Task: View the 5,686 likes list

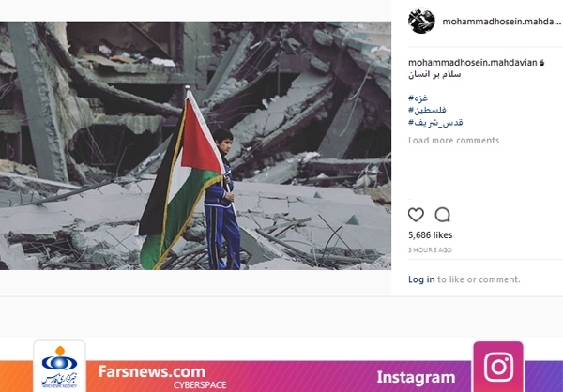Action: pyautogui.click(x=430, y=235)
